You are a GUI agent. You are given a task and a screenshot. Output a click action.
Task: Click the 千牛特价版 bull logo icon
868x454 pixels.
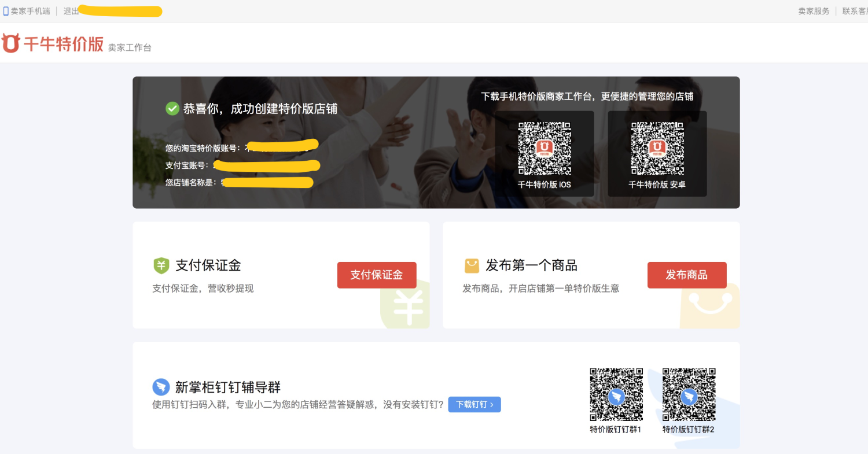[11, 43]
